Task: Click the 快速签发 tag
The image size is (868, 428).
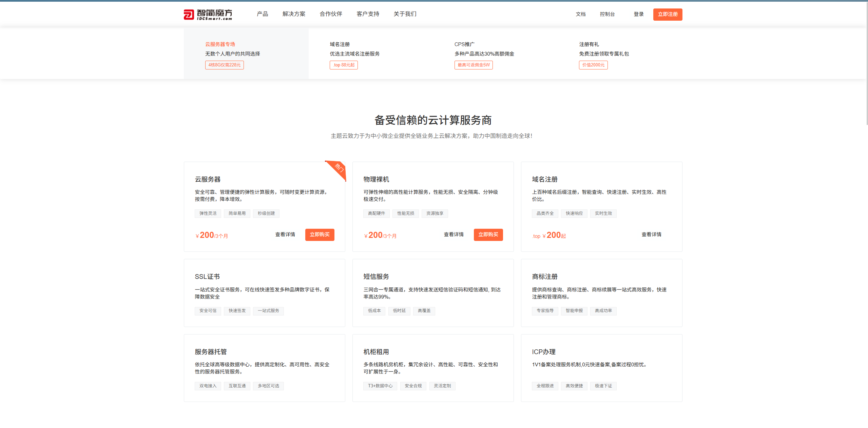Action: (237, 311)
